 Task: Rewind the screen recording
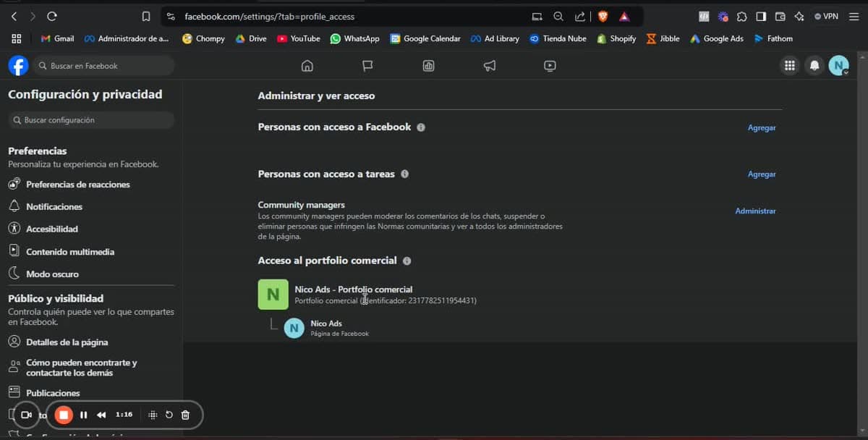[101, 415]
